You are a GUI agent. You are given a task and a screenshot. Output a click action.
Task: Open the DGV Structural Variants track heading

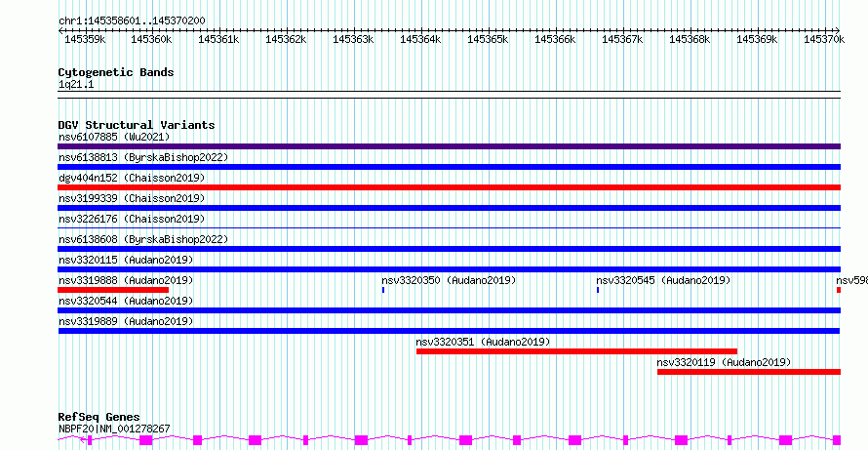click(137, 125)
